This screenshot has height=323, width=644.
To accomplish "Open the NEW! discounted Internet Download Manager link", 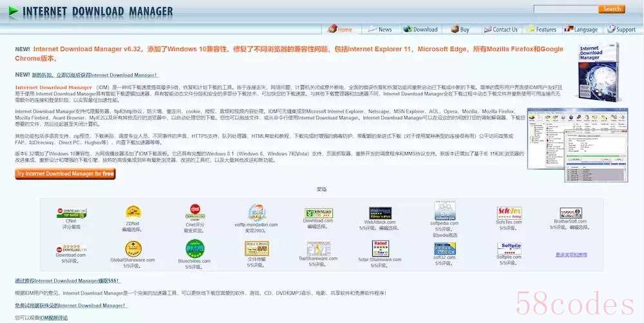I will (x=95, y=75).
